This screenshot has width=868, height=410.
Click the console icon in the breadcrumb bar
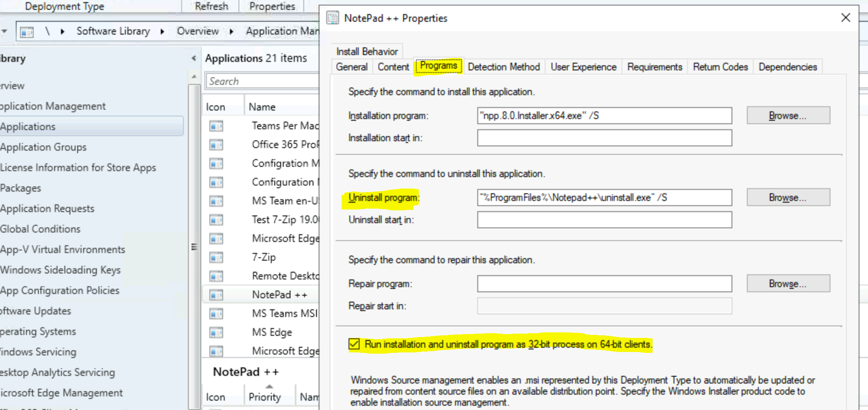click(27, 31)
